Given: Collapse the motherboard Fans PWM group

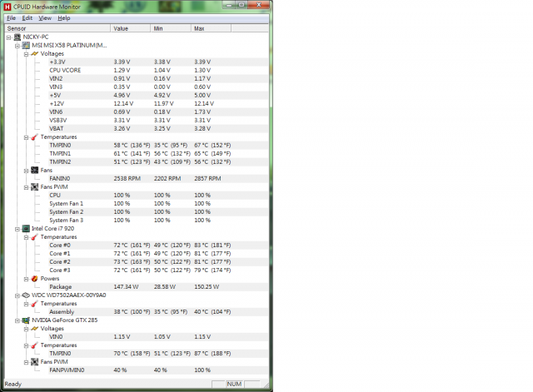Looking at the screenshot, I should 26,187.
